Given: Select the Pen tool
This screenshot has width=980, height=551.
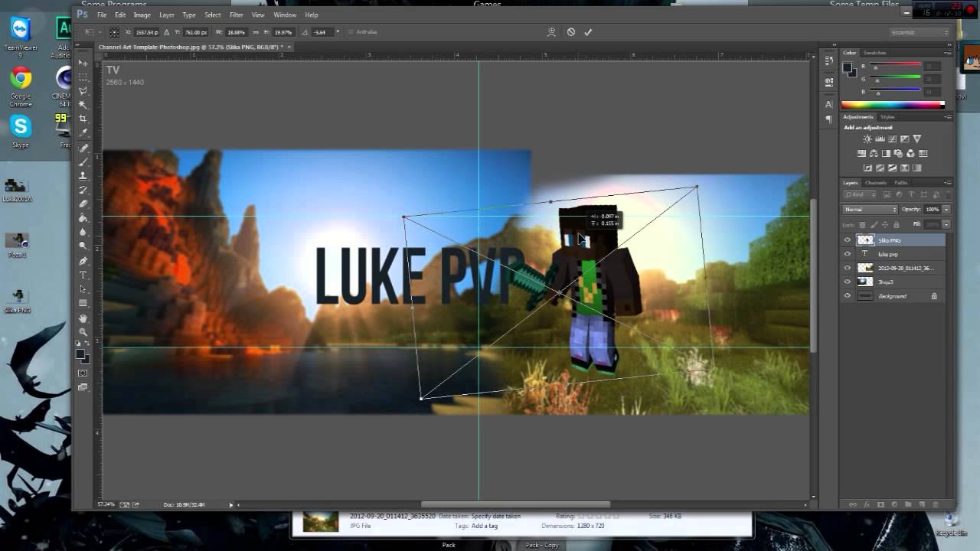Looking at the screenshot, I should coord(83,261).
